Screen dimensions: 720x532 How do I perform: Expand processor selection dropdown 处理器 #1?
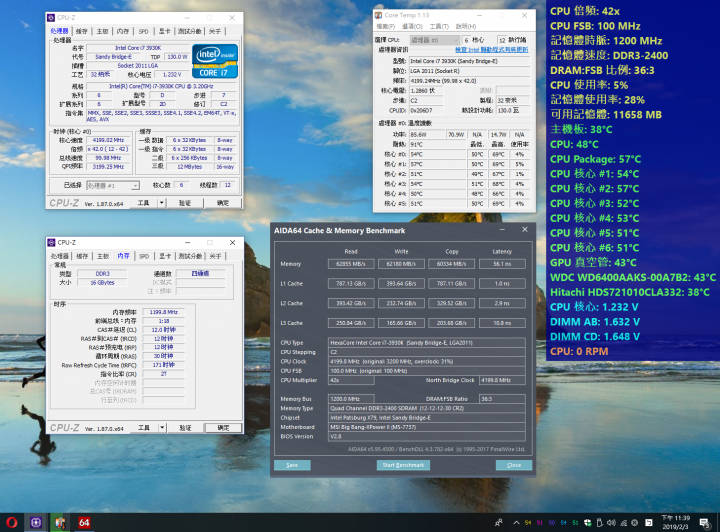pyautogui.click(x=135, y=185)
